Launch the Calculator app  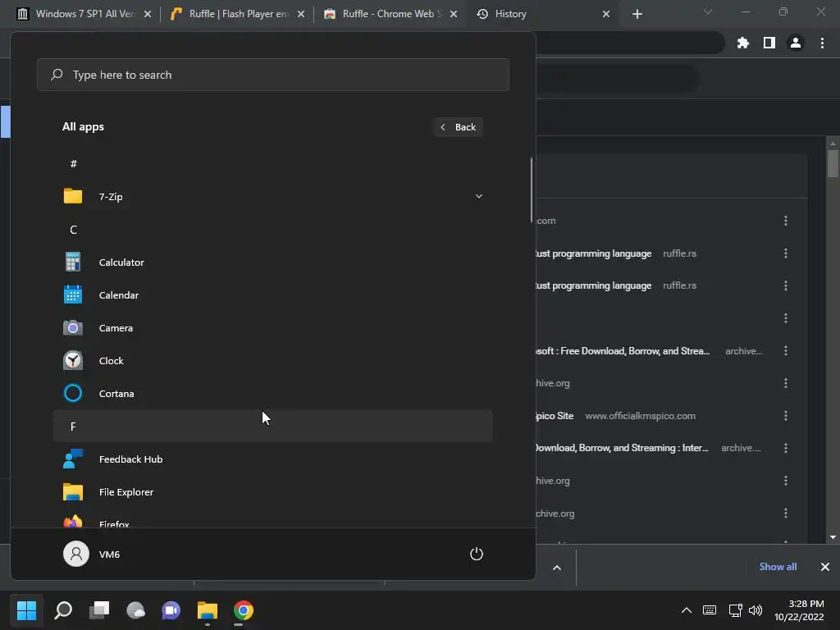point(272,262)
